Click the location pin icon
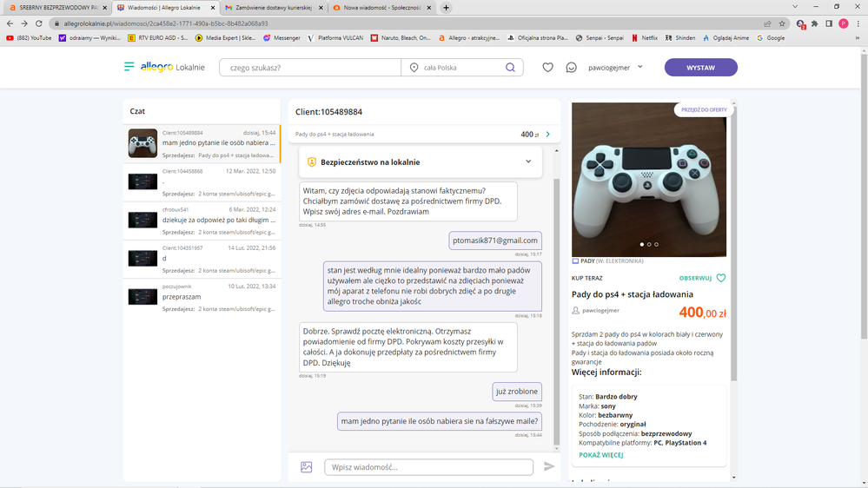Image resolution: width=868 pixels, height=488 pixels. coord(414,68)
